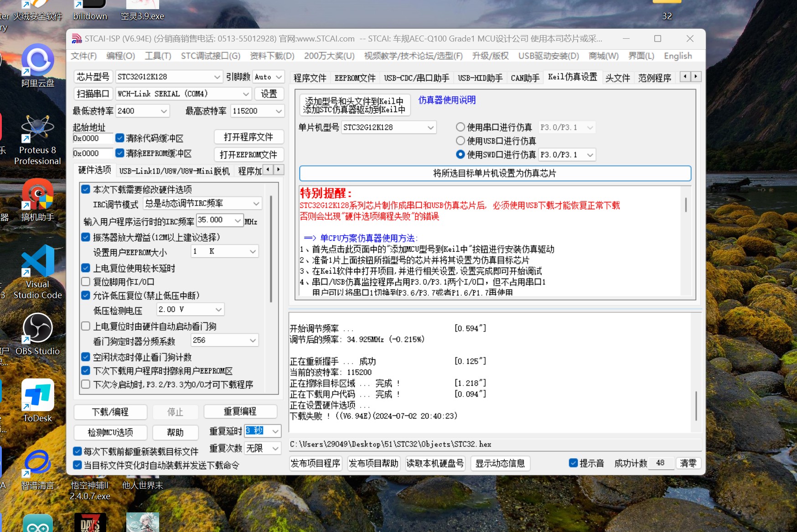Click 读取本机硬盘号 button
The height and width of the screenshot is (532, 797).
[x=435, y=463]
